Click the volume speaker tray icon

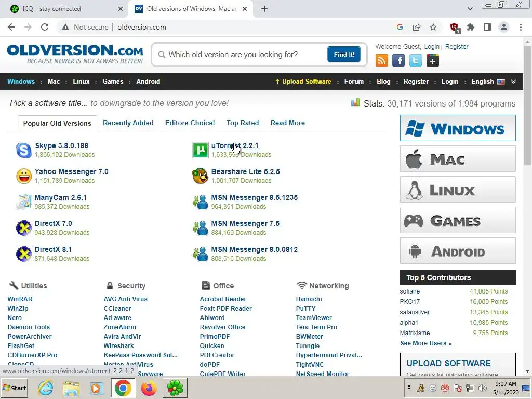pos(482,388)
